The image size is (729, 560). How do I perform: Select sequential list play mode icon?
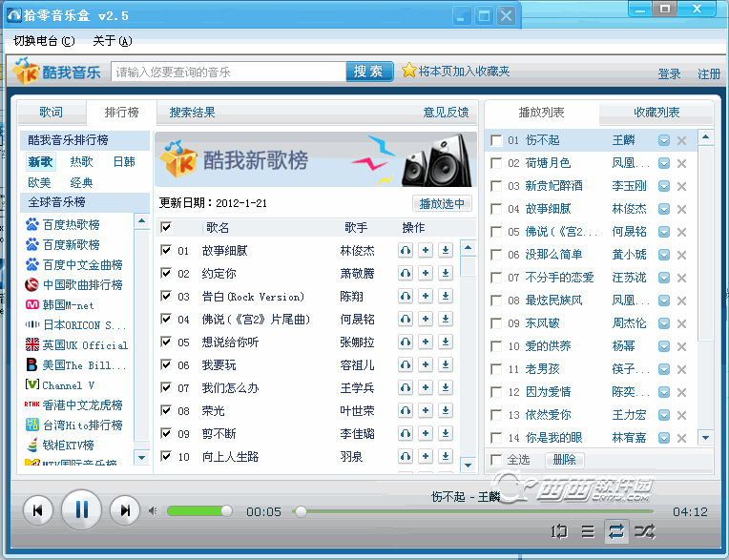588,530
